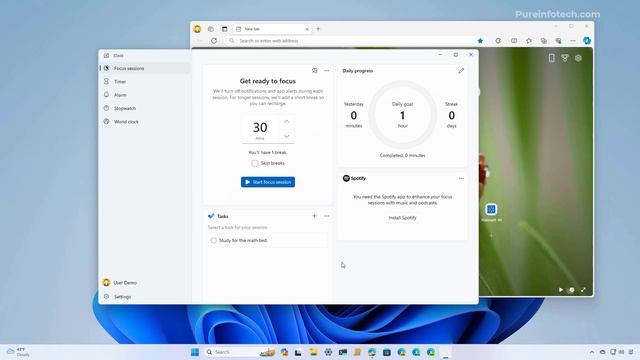Open the World clock page
The width and height of the screenshot is (640, 360).
tap(145, 122)
